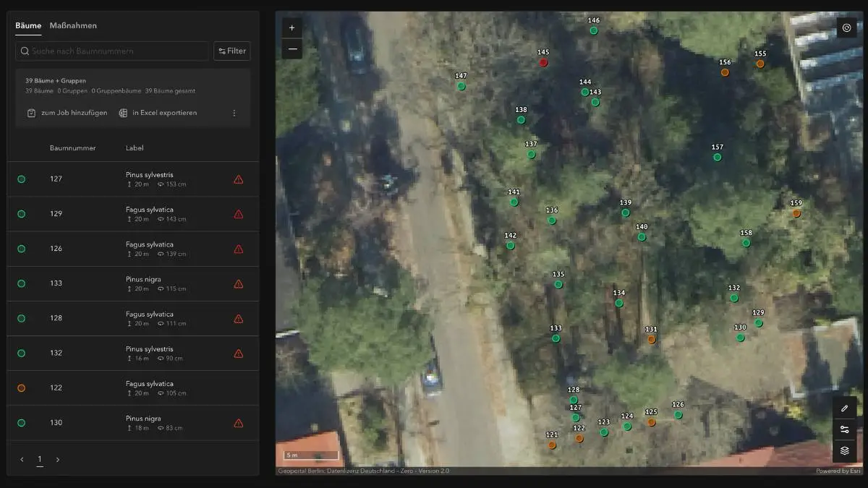868x488 pixels.
Task: Click the locate/recenter map icon
Action: tap(846, 27)
